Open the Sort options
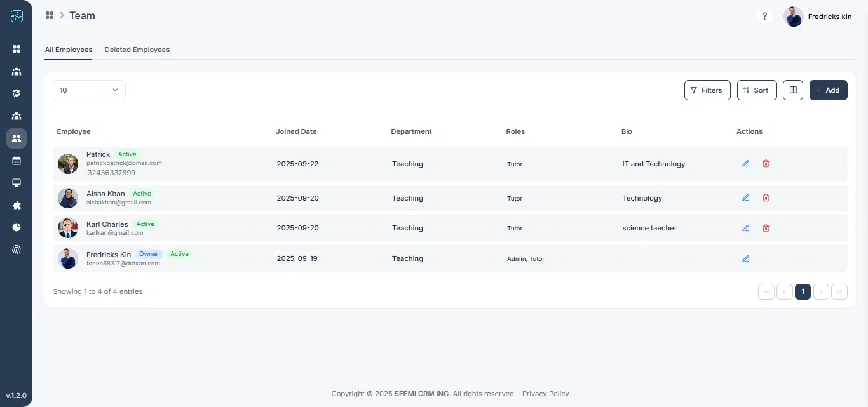The image size is (868, 407). click(x=757, y=90)
